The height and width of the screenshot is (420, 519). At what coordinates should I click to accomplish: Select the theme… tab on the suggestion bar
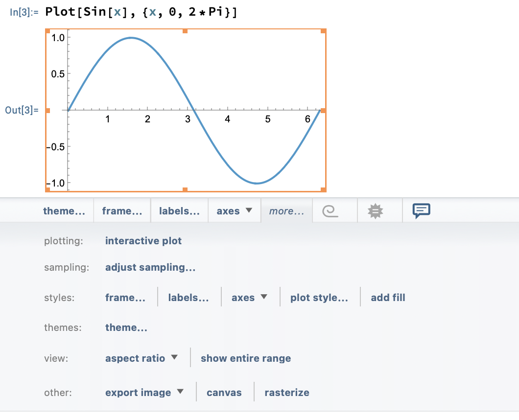[64, 210]
